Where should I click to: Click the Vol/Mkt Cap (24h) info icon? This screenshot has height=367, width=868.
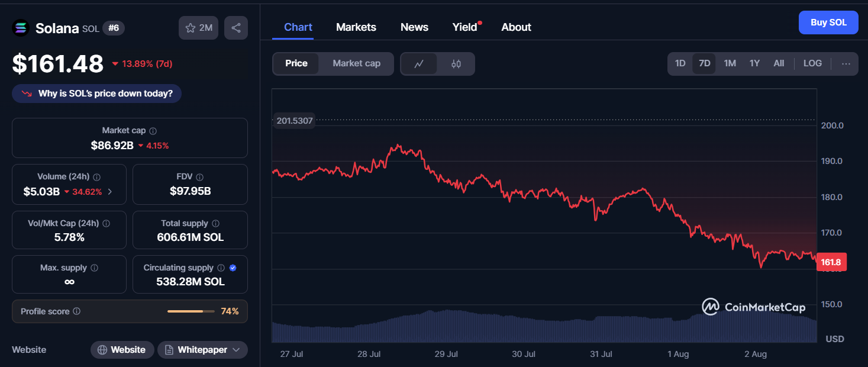pyautogui.click(x=106, y=224)
